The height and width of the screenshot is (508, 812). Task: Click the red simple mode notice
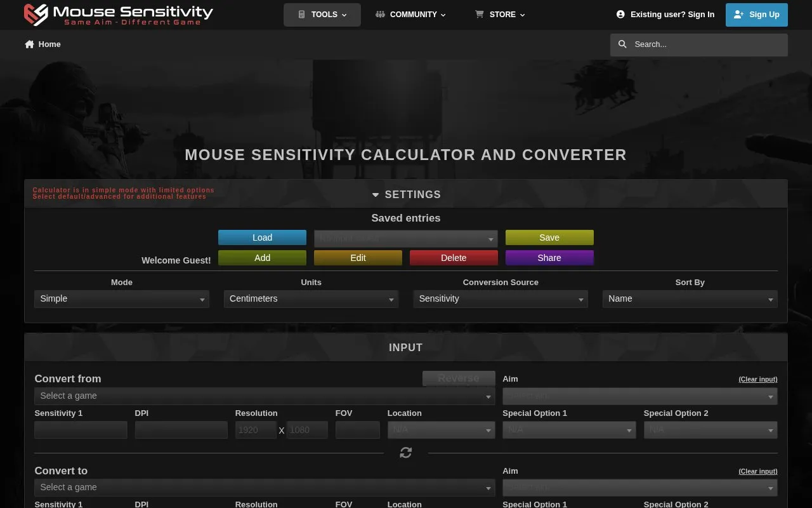(123, 193)
